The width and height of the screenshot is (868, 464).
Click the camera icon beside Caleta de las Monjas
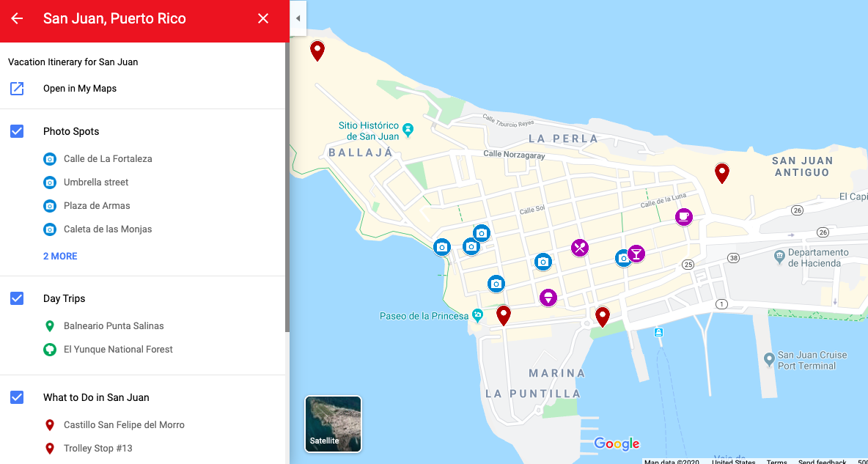[x=50, y=229]
